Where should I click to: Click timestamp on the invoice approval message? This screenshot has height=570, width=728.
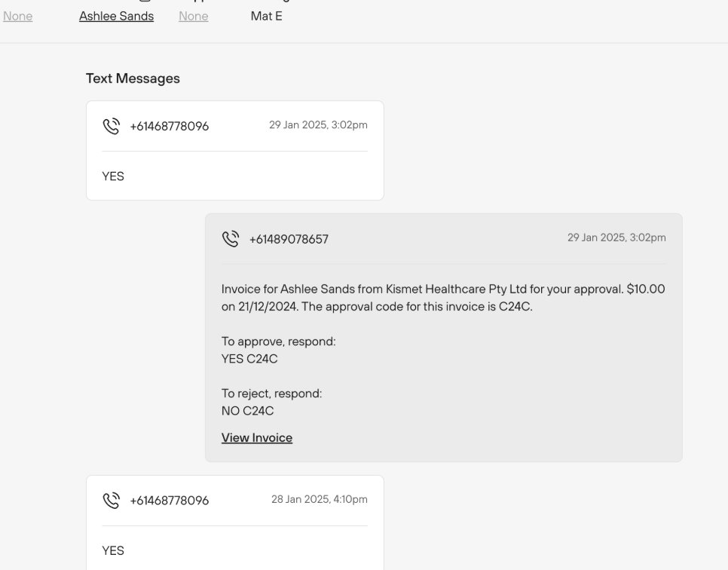[616, 237]
